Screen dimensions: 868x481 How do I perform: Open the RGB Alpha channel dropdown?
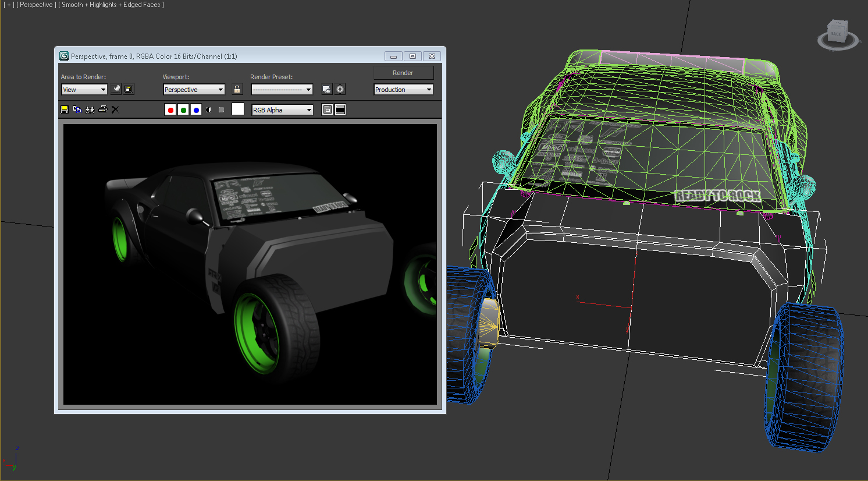coord(282,110)
